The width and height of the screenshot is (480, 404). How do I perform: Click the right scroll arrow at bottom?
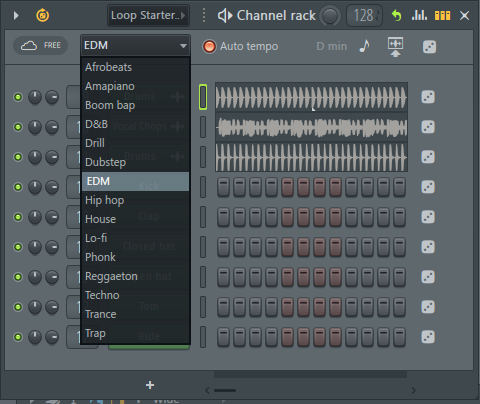414,390
